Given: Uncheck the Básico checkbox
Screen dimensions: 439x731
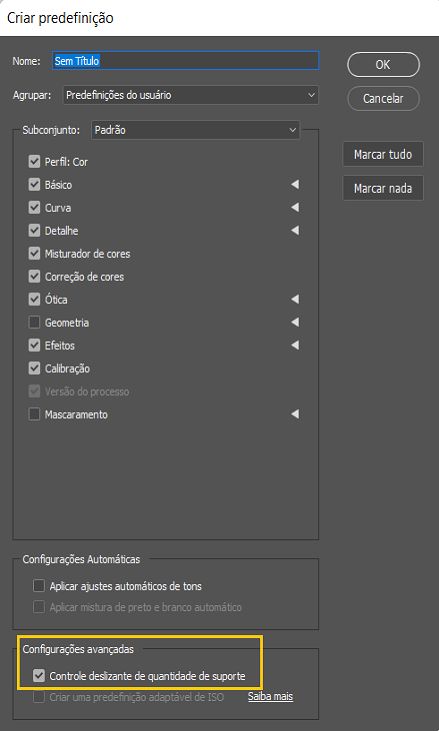Looking at the screenshot, I should point(34,185).
